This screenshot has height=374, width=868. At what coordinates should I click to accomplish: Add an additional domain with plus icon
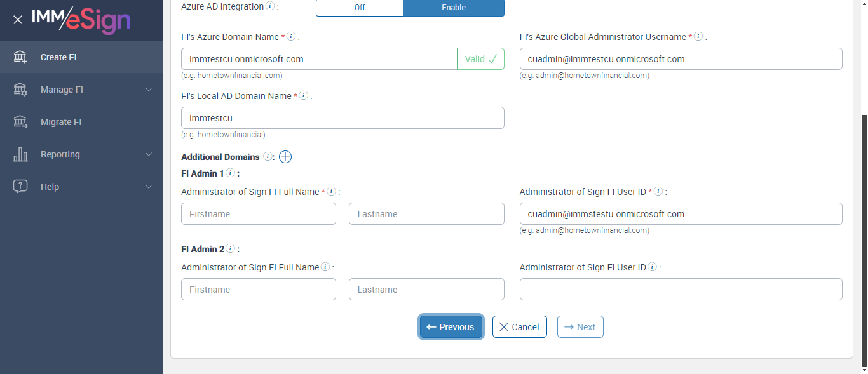[285, 157]
